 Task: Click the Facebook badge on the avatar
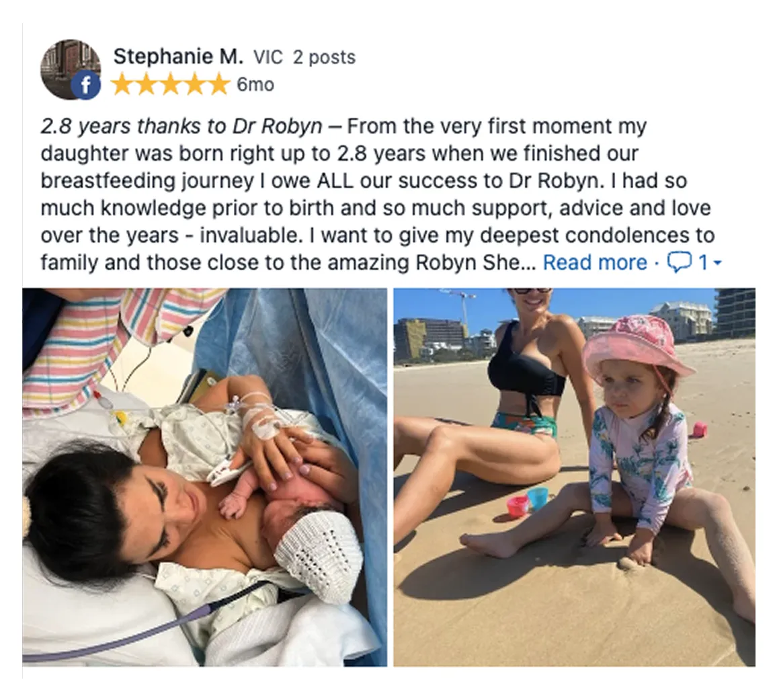(86, 85)
